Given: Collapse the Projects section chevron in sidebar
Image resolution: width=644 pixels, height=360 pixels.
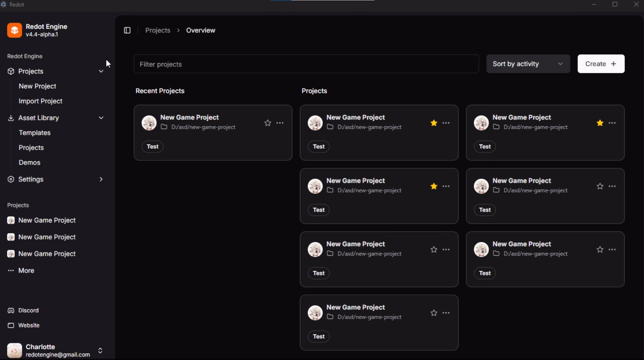Looking at the screenshot, I should [x=101, y=71].
